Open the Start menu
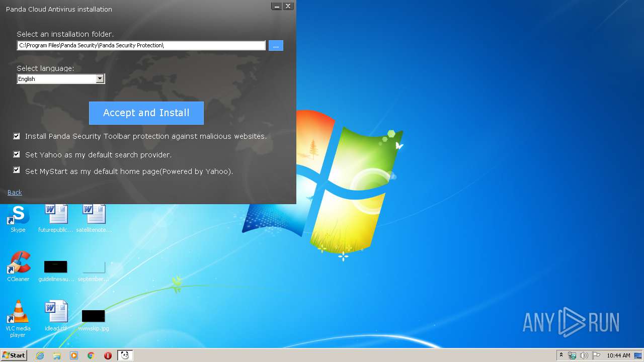This screenshot has width=644, height=362. pos(14,355)
